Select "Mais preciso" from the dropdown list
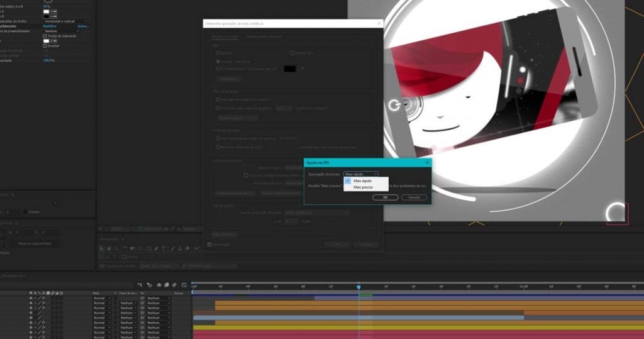 point(362,187)
